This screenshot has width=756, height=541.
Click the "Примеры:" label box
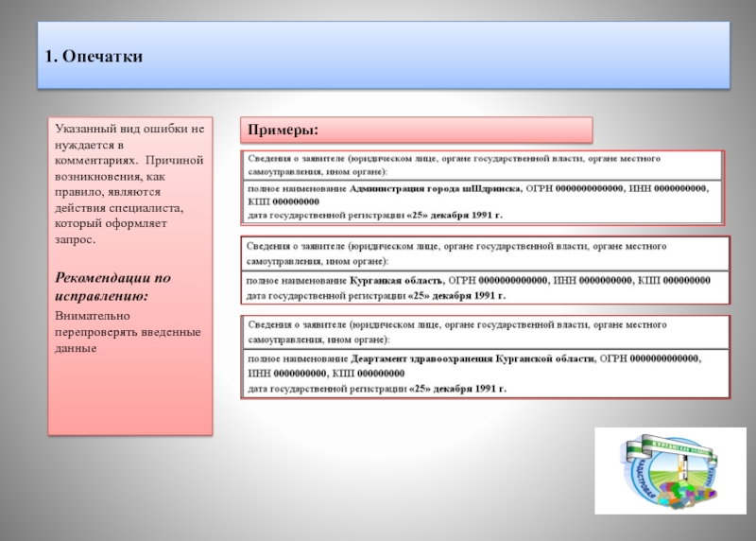pos(283,129)
